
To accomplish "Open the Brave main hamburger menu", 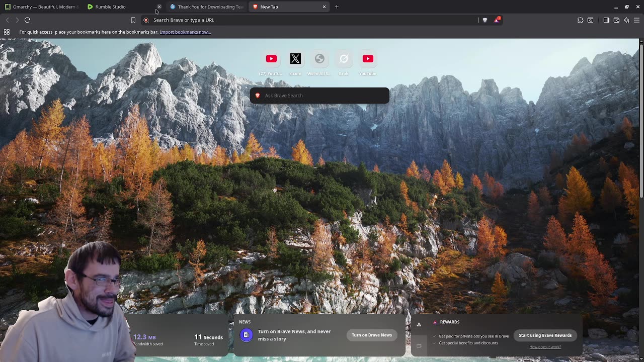I will pyautogui.click(x=636, y=20).
